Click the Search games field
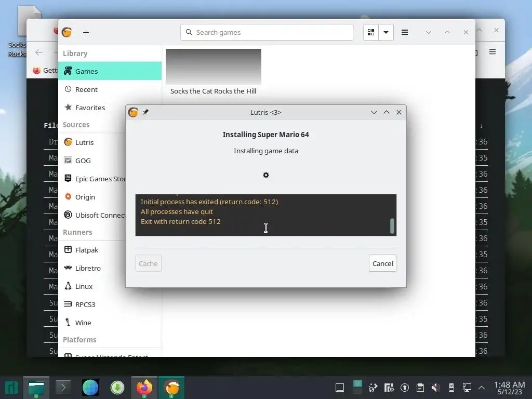This screenshot has height=399, width=532. click(267, 32)
